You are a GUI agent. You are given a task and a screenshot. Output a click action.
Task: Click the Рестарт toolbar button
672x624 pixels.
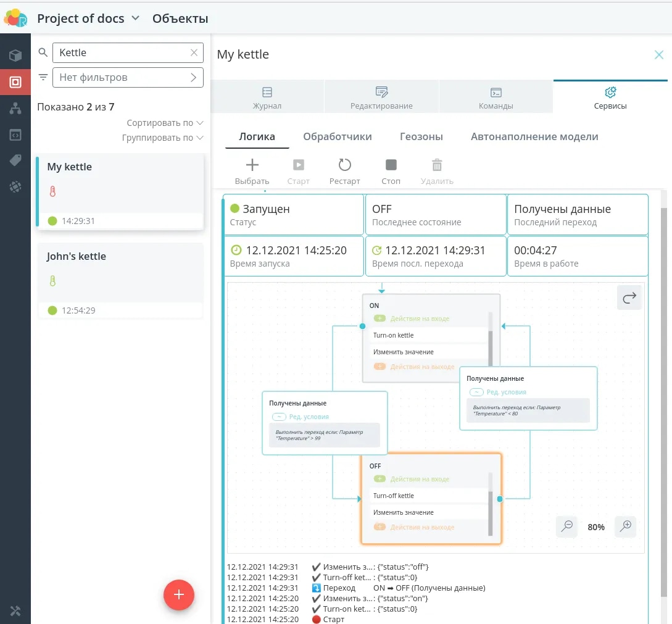344,172
